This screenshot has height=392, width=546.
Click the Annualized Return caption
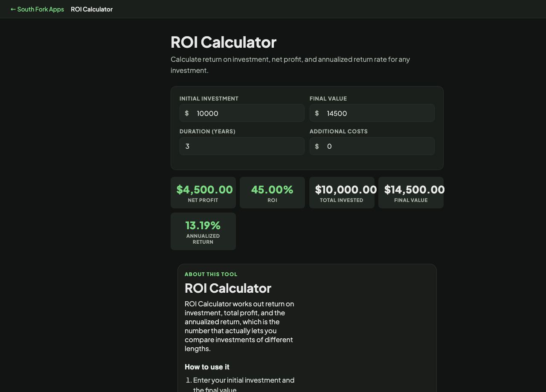pyautogui.click(x=203, y=239)
